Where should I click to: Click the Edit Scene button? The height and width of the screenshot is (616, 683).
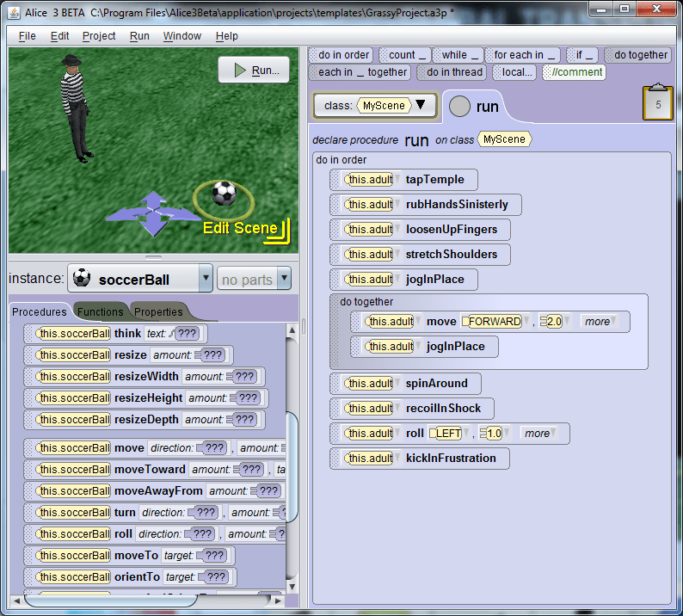click(246, 230)
